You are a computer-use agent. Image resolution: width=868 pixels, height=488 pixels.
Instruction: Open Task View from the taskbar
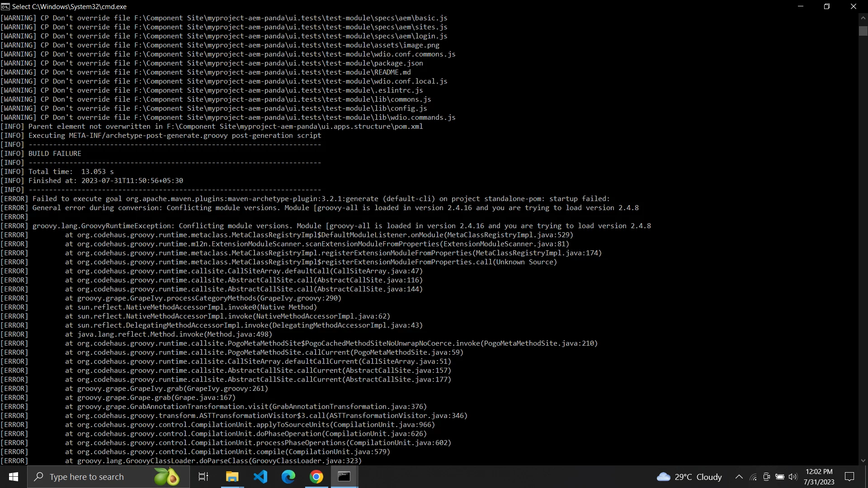point(203,477)
